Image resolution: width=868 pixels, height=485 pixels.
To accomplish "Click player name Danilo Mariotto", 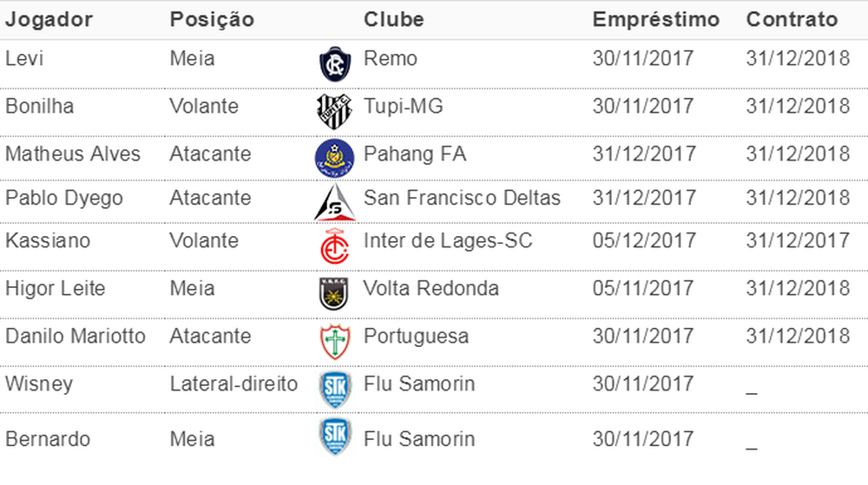I will 76,336.
